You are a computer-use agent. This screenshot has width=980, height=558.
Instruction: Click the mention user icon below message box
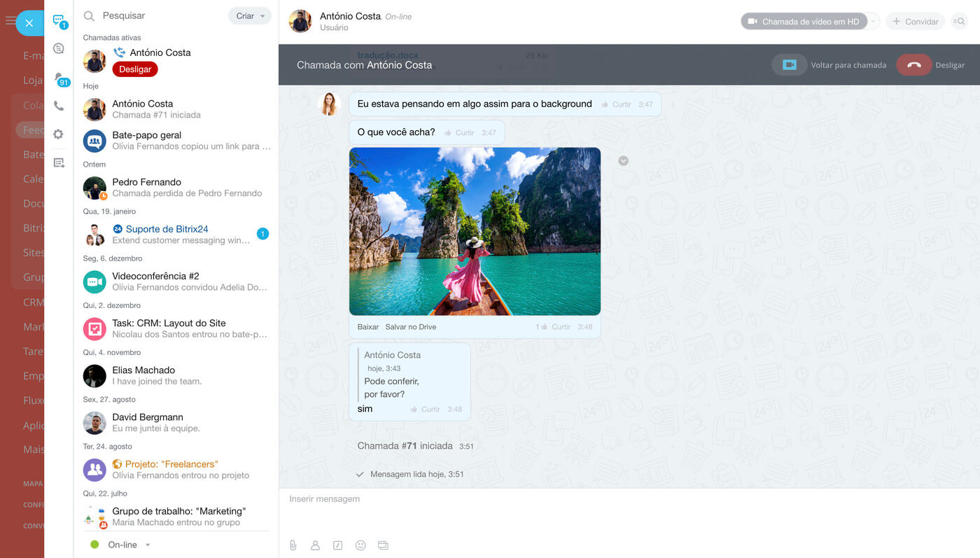click(315, 545)
